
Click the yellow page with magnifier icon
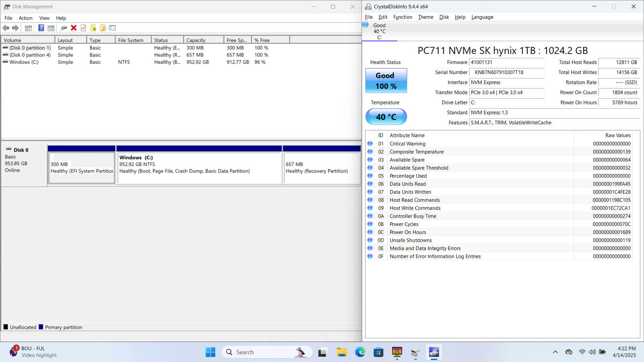point(103,28)
